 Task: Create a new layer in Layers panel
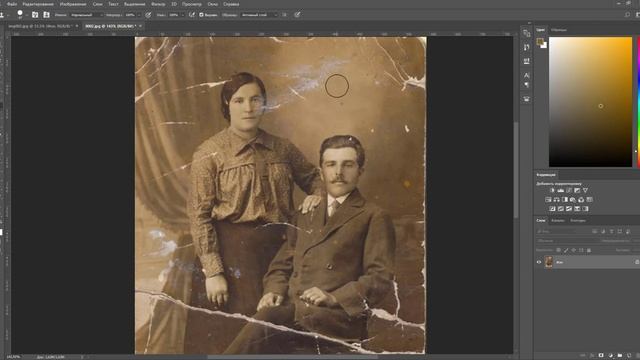point(629,356)
